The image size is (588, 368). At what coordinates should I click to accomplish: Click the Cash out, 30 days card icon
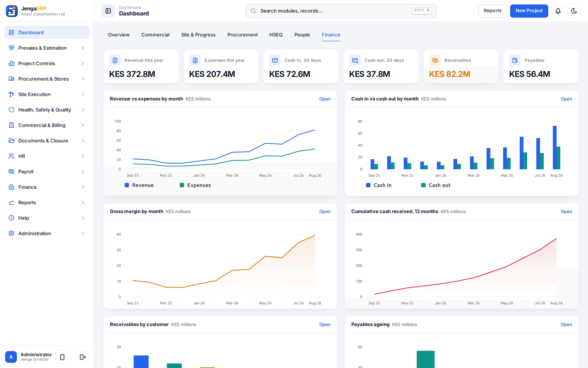click(355, 60)
